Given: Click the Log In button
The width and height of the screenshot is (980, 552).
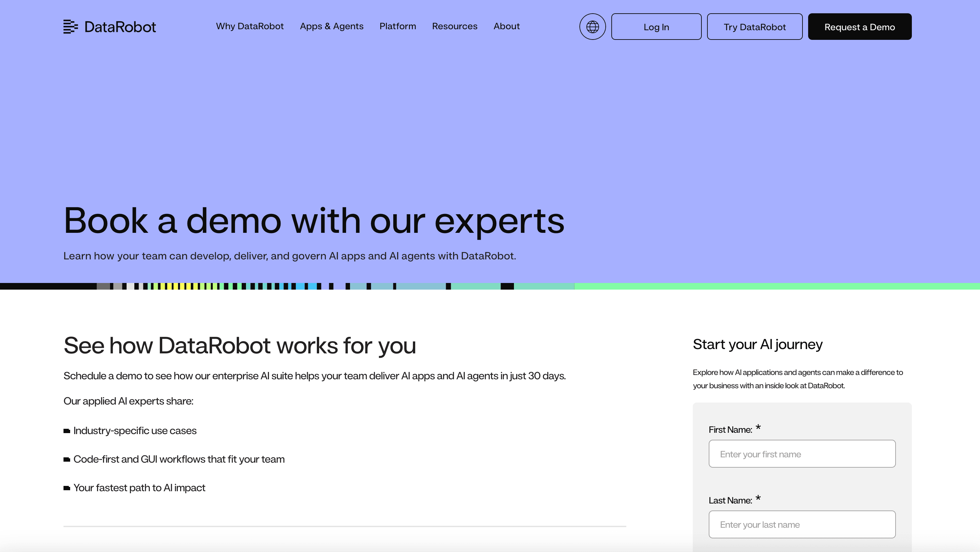Looking at the screenshot, I should 656,27.
